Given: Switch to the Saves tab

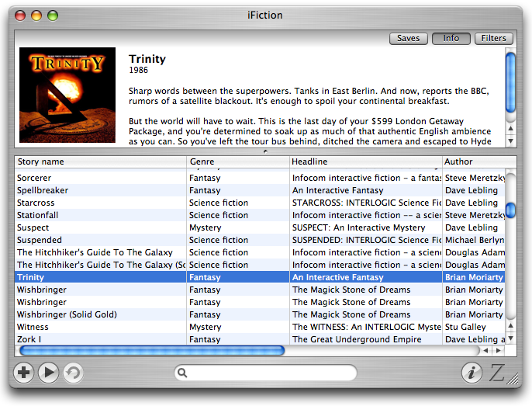Looking at the screenshot, I should point(408,38).
